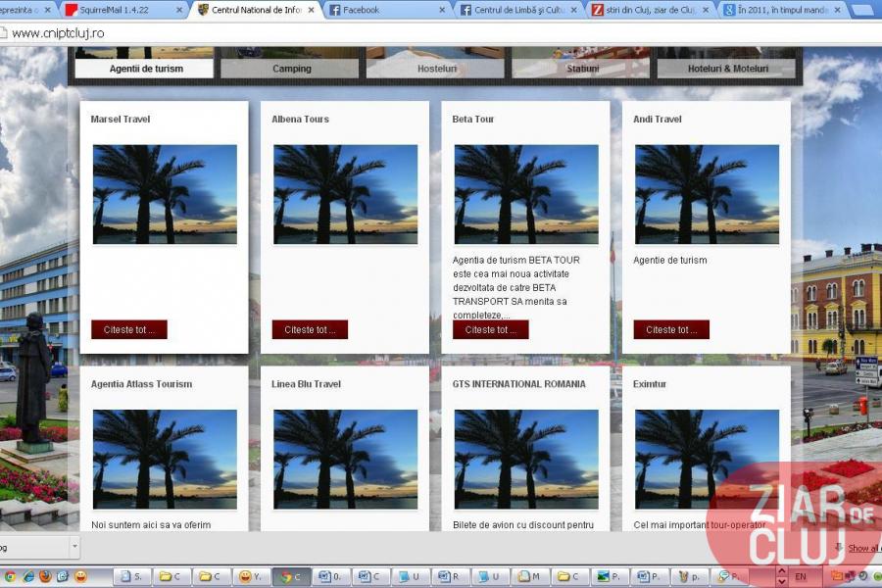Click the taskbar's down arrow for more buttons
The width and height of the screenshot is (882, 588).
pos(782,581)
